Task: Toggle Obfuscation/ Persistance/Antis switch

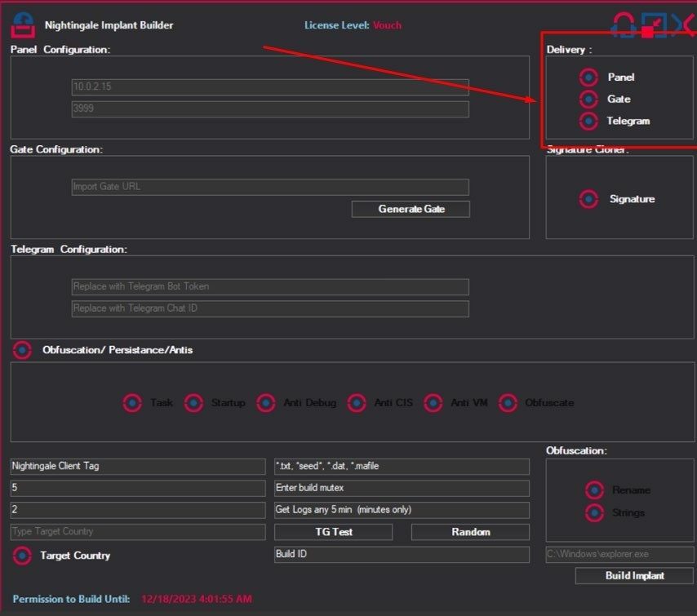Action: (x=22, y=350)
